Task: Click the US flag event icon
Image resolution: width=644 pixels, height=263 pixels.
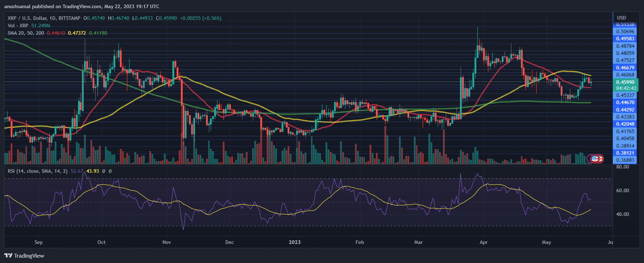Action: pos(595,159)
